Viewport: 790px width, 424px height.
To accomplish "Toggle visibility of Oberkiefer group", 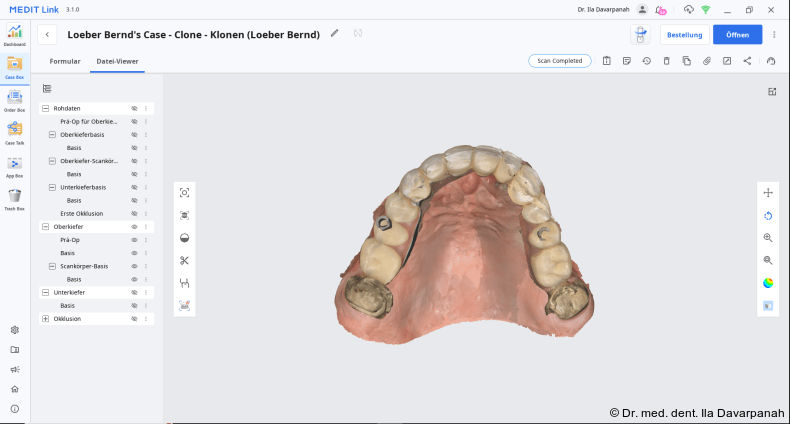I will [134, 227].
